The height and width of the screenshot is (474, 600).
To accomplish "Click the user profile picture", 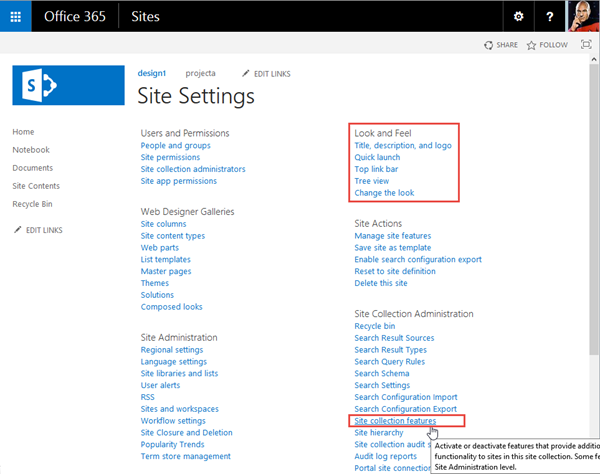I will pos(582,16).
